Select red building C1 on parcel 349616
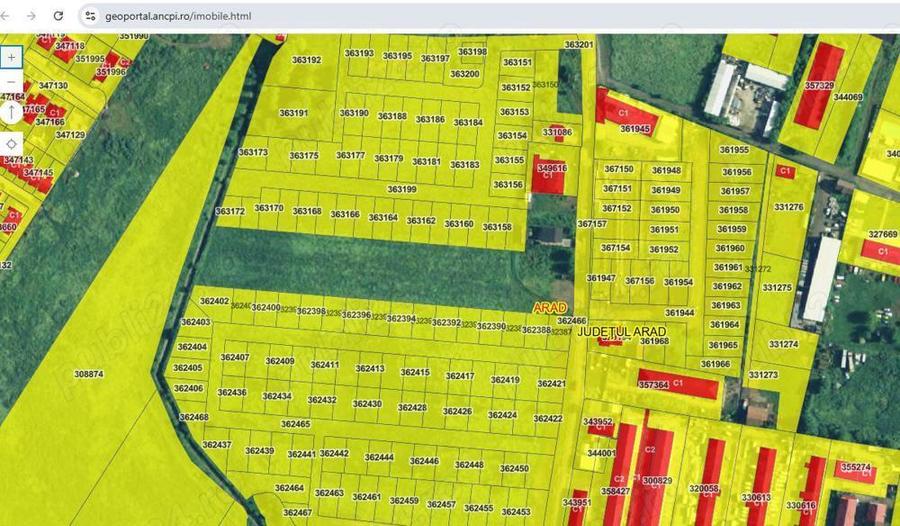Viewport: 900px width, 526px height. tap(549, 170)
